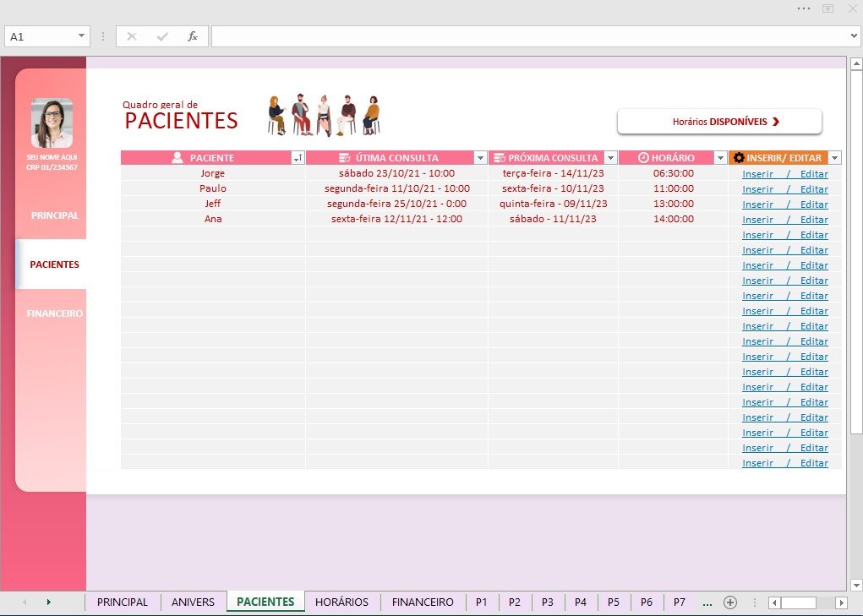
Task: Click the icon beside ÚTIMA CONSULTA header
Action: pos(345,158)
